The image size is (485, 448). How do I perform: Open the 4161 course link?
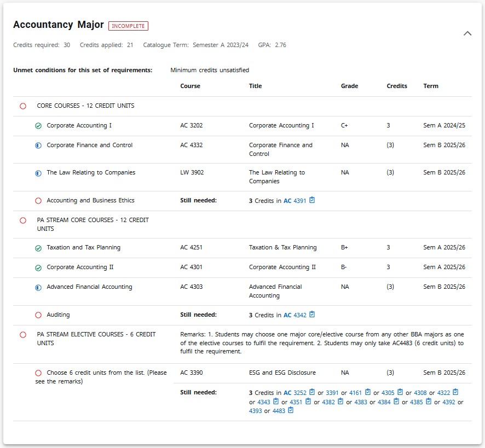(355, 393)
